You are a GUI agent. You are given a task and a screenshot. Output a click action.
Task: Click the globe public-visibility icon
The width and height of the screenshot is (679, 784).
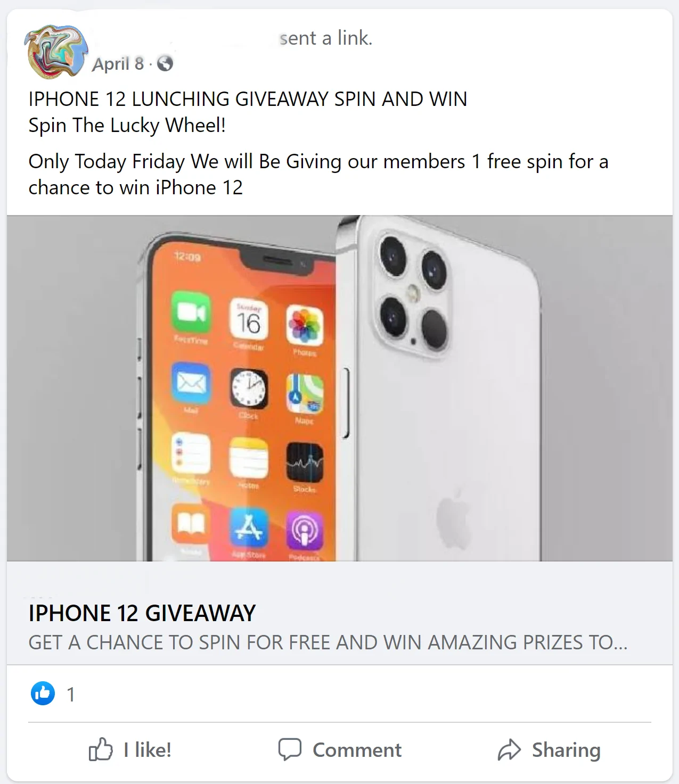point(165,63)
